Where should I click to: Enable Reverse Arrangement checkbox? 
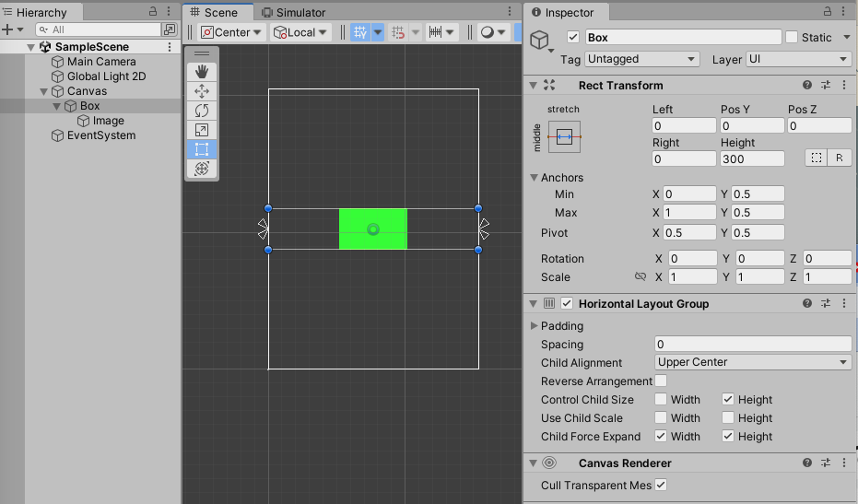point(661,381)
